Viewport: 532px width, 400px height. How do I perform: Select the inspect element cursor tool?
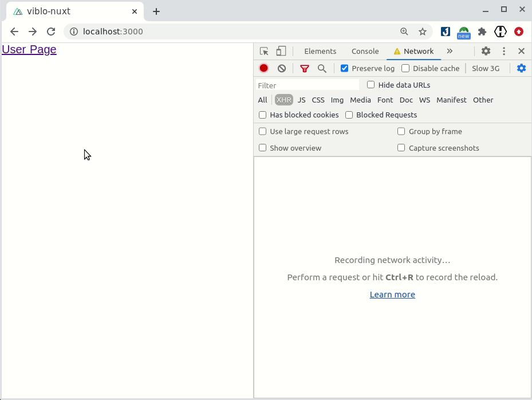[x=264, y=51]
